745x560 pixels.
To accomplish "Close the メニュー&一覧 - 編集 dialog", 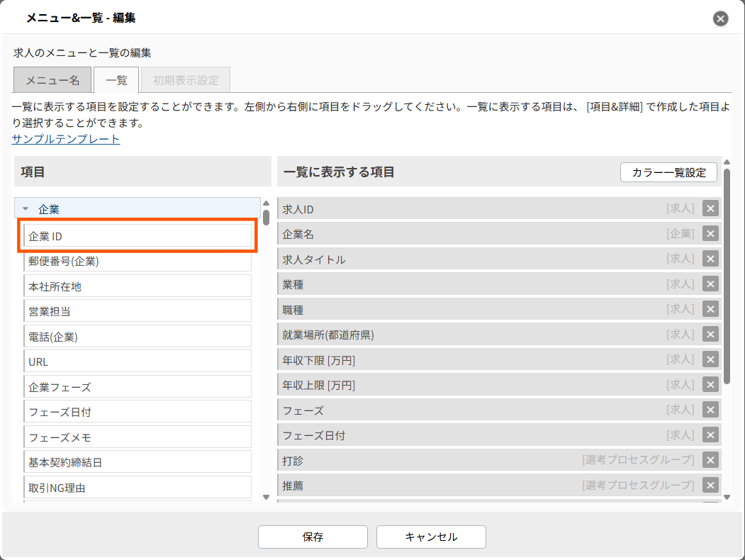I will coord(720,18).
